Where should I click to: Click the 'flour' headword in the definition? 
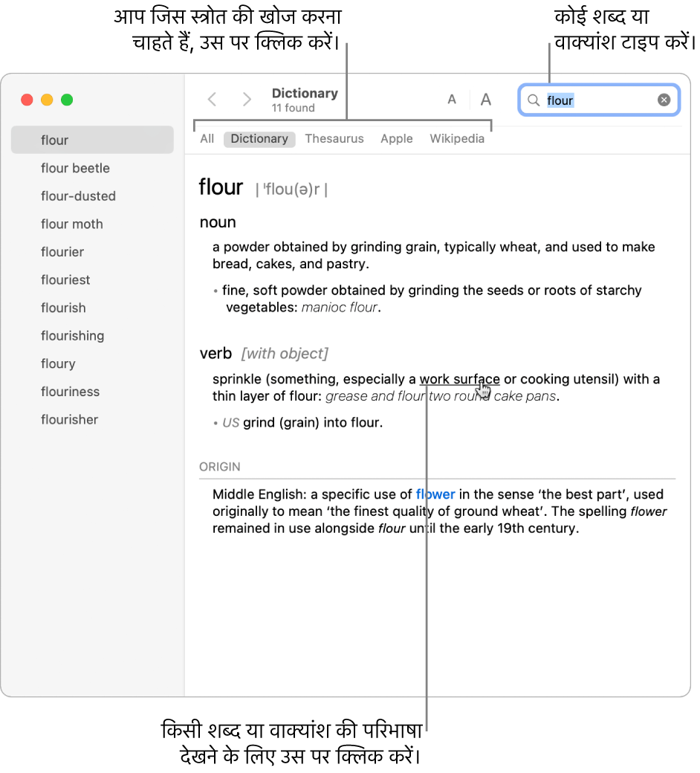coord(221,187)
